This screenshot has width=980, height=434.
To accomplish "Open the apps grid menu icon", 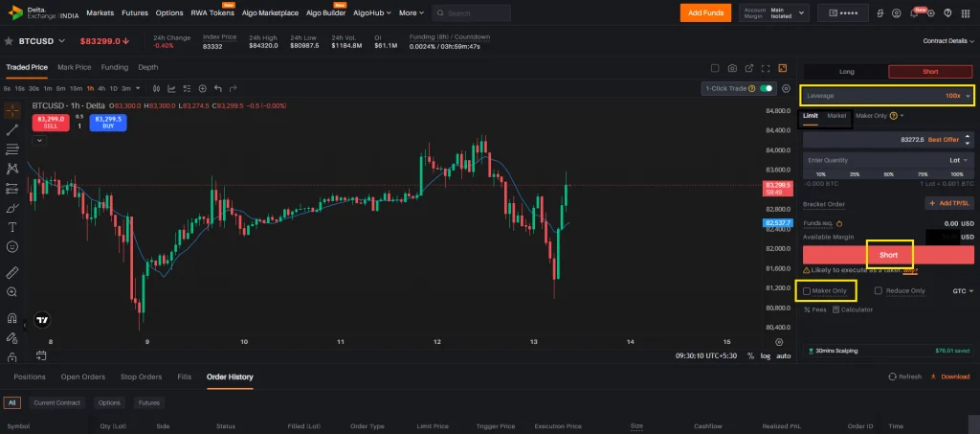I will coord(965,13).
